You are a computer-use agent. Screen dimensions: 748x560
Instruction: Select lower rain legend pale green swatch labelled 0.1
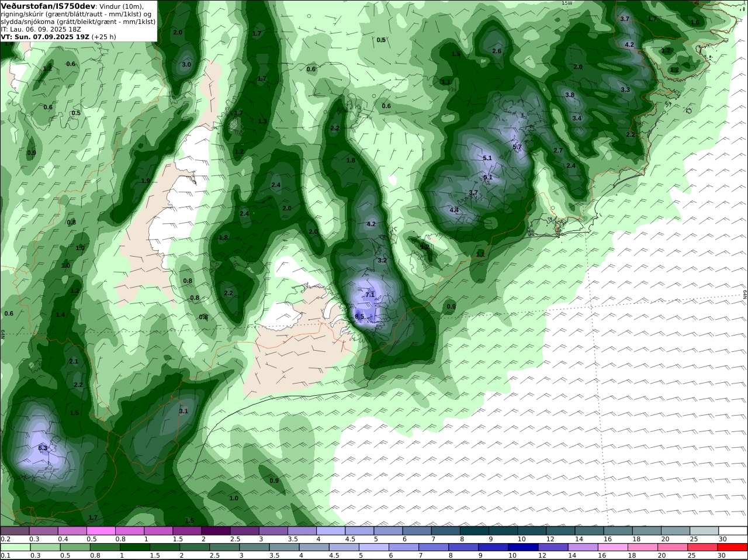coord(15,548)
